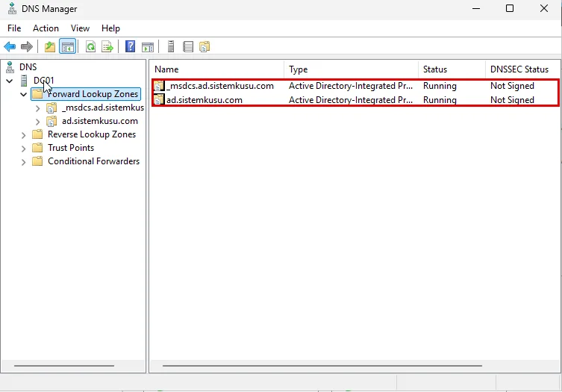The height and width of the screenshot is (392, 562).
Task: Click the grey Forward arrow in toolbar
Action: pyautogui.click(x=27, y=46)
